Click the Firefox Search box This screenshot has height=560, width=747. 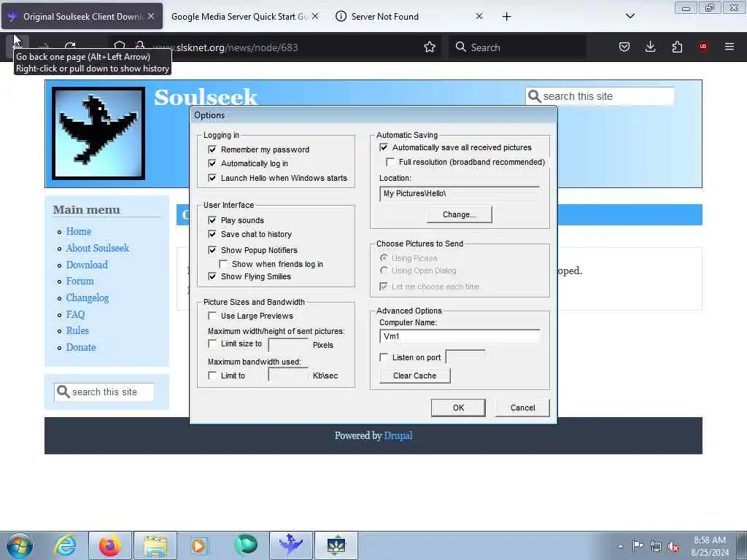pos(517,47)
